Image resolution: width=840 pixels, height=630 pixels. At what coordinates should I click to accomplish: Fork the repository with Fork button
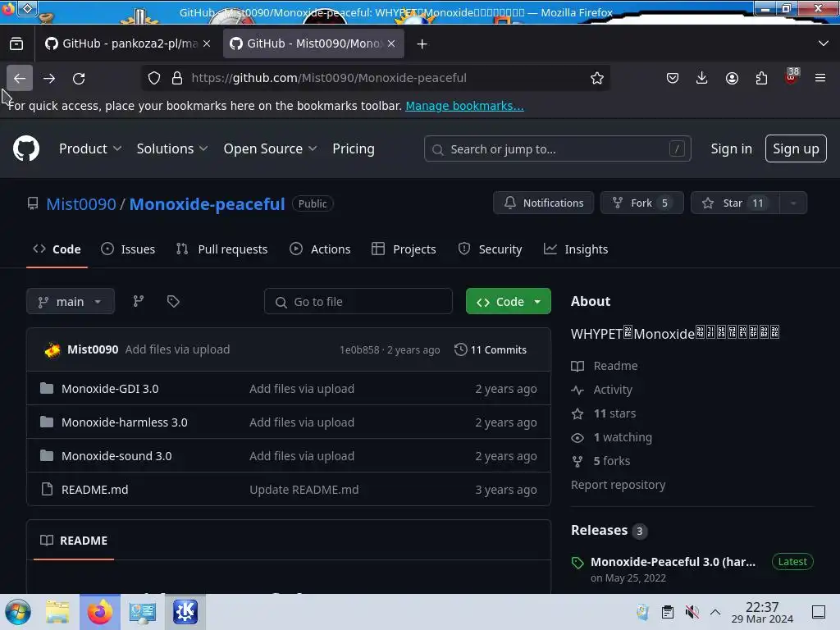pos(641,203)
